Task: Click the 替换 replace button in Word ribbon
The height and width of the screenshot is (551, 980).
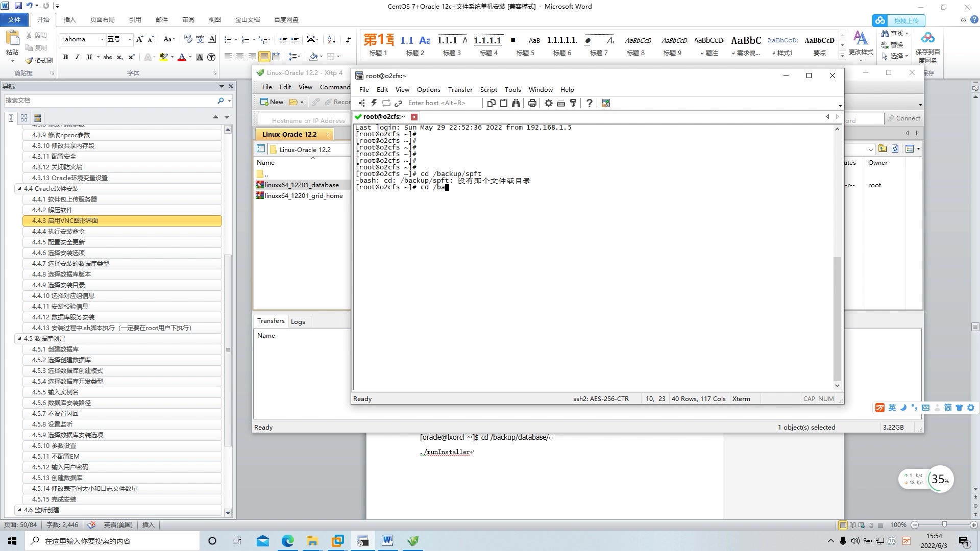Action: [892, 45]
